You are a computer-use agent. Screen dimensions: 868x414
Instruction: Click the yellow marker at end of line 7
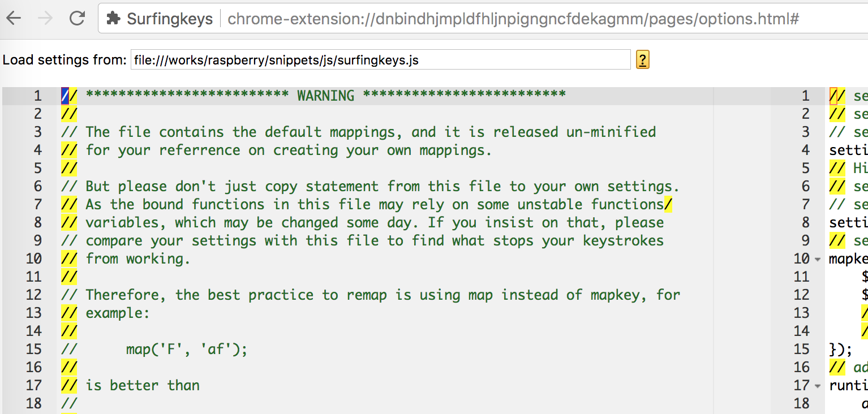(x=668, y=204)
